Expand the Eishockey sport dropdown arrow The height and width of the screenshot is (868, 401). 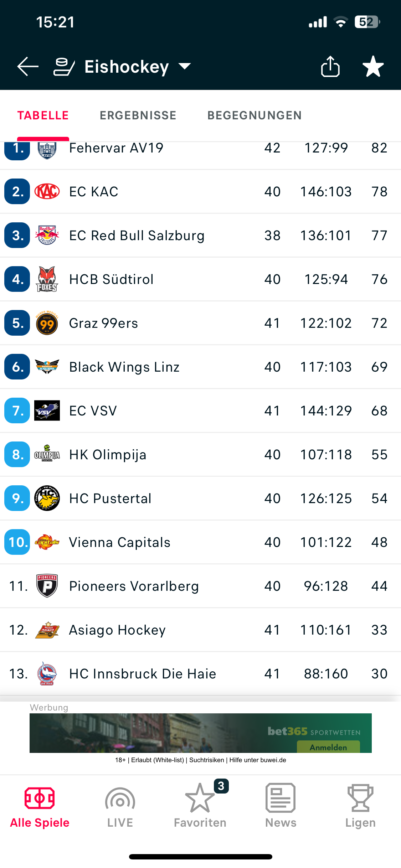click(185, 67)
